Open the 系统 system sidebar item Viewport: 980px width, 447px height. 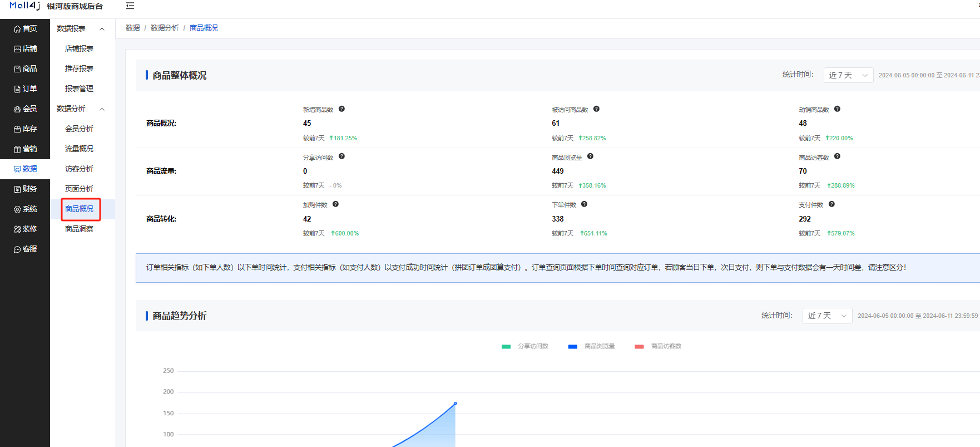point(25,209)
